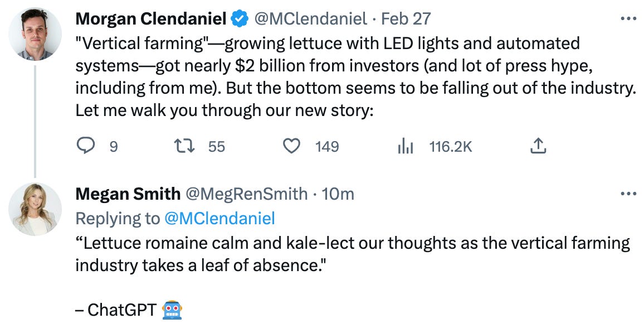
Task: Click @MClendaniel in the Replying to line
Action: pyautogui.click(x=219, y=219)
